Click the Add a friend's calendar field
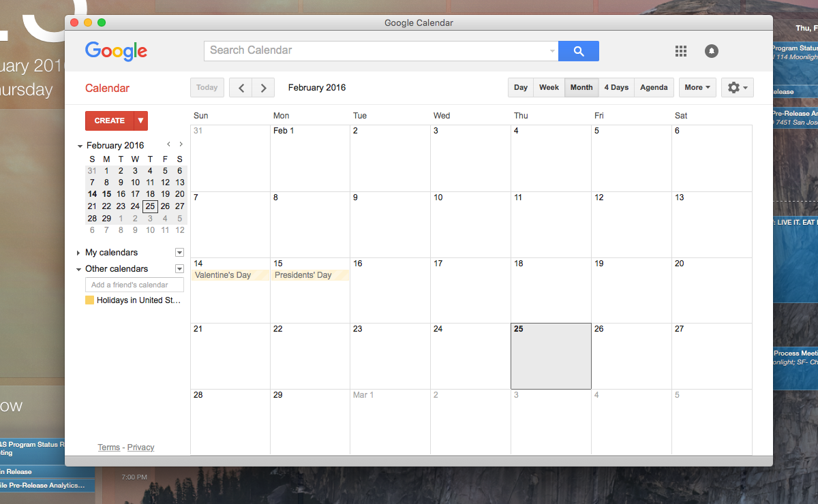Screen dimensions: 818x504 [x=135, y=285]
